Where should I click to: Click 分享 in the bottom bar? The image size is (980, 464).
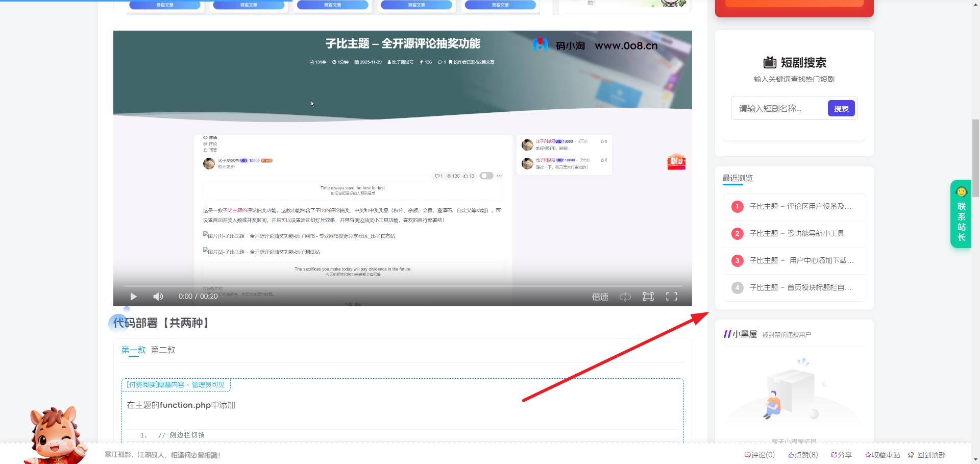[x=841, y=455]
